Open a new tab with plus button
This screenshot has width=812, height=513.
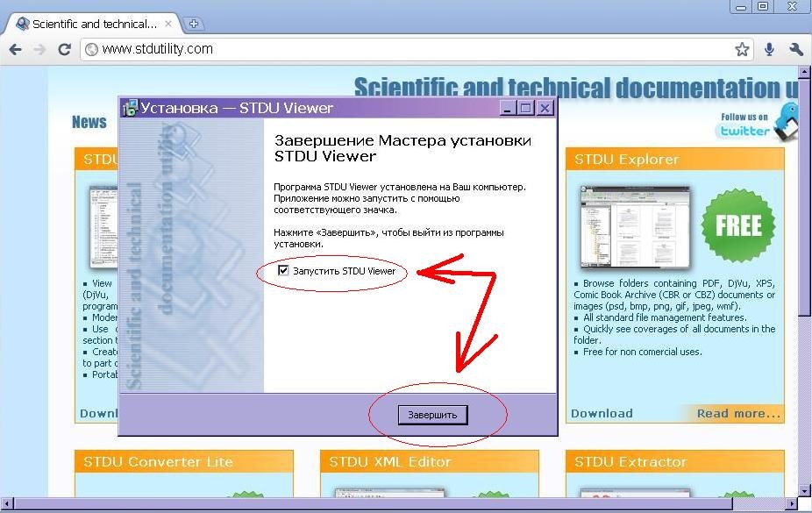(194, 24)
